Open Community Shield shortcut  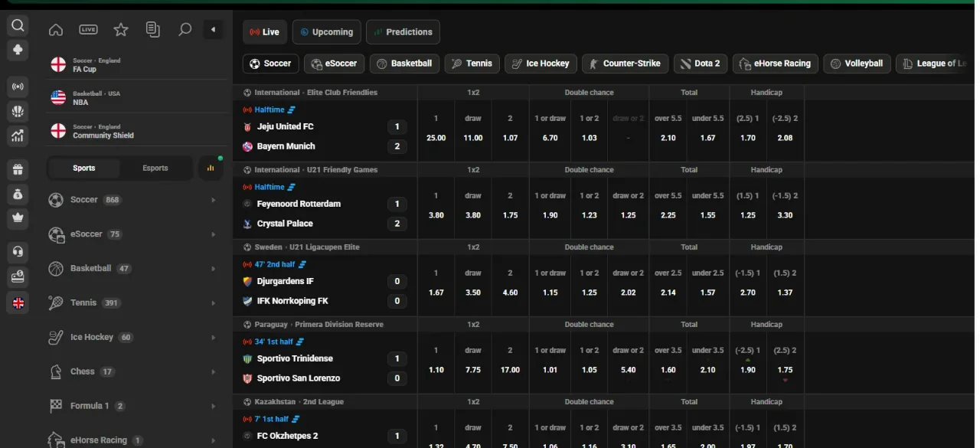click(x=138, y=131)
